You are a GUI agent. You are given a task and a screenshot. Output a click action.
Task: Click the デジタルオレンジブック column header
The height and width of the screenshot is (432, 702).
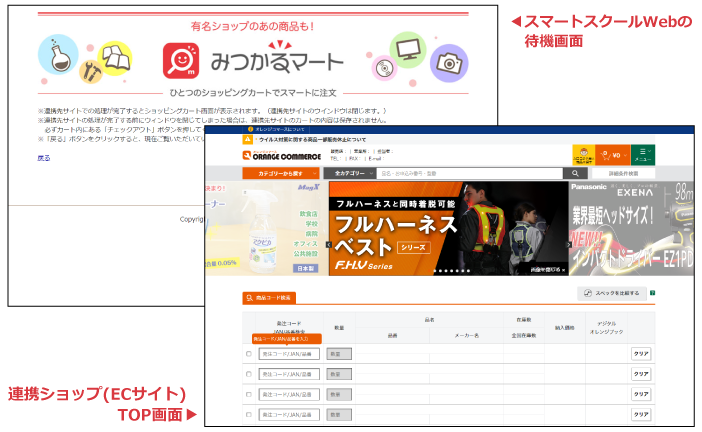pos(606,328)
